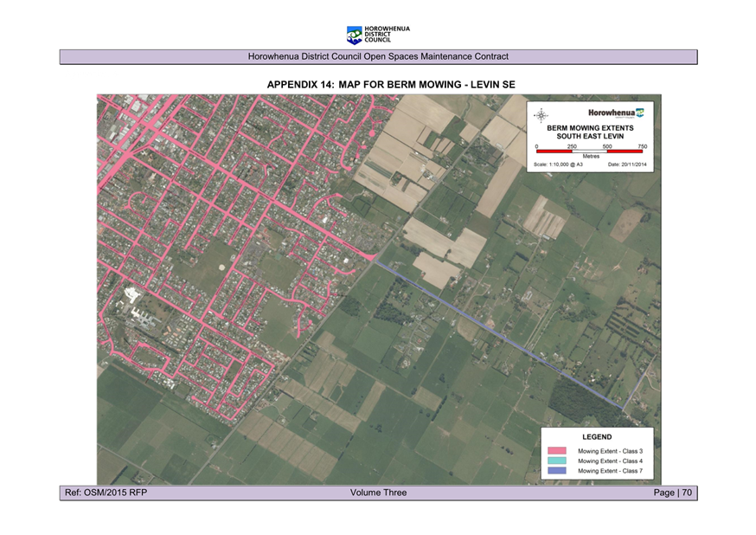Click the scale text '1:10,000 @ A3'

tap(566, 164)
